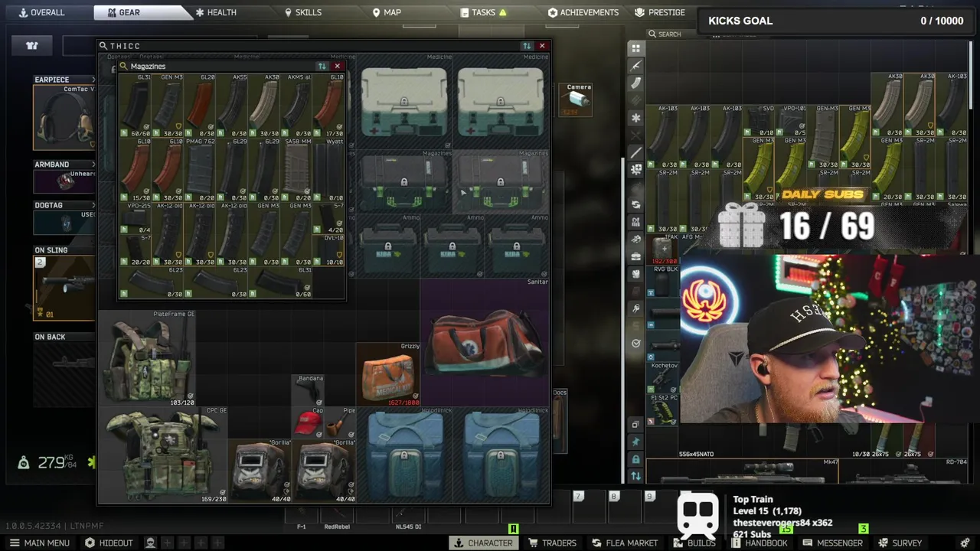Select the red 6L20 0/30 magazine
980x551 pixels.
199,106
